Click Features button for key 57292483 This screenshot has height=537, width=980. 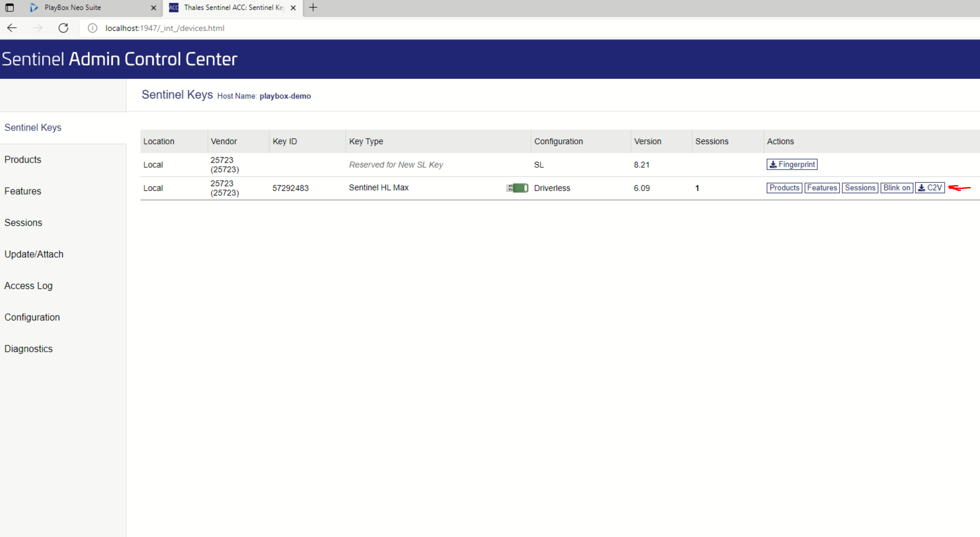tap(822, 188)
